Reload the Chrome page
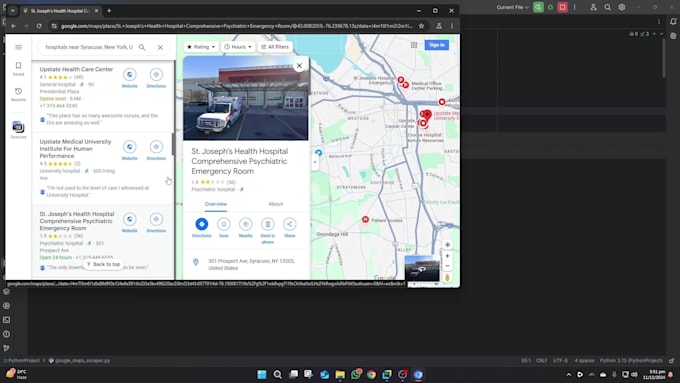This screenshot has width=680, height=383. [39, 26]
